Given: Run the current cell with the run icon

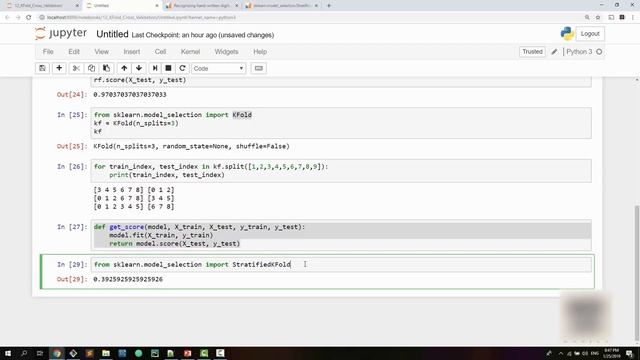Looking at the screenshot, I should [155, 68].
